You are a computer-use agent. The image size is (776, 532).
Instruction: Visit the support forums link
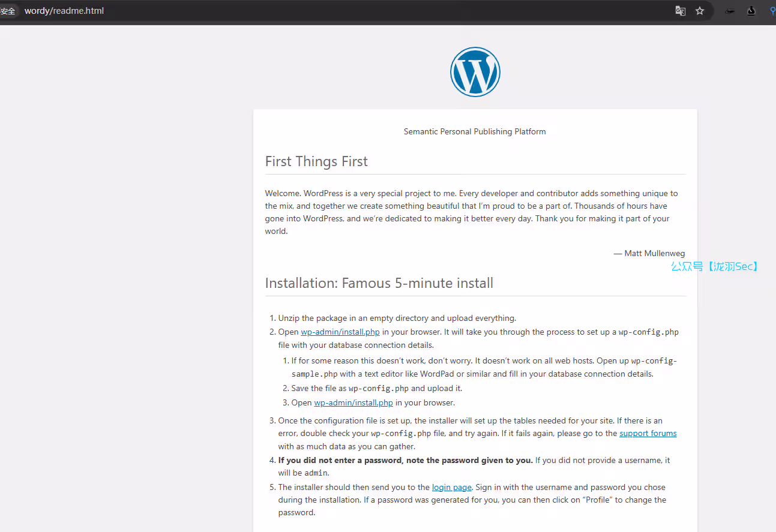pyautogui.click(x=648, y=433)
